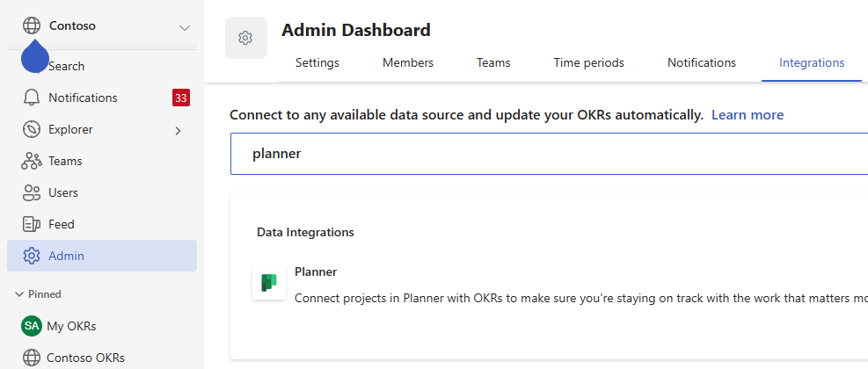This screenshot has width=868, height=369.
Task: Collapse the Pinned section
Action: (x=38, y=293)
